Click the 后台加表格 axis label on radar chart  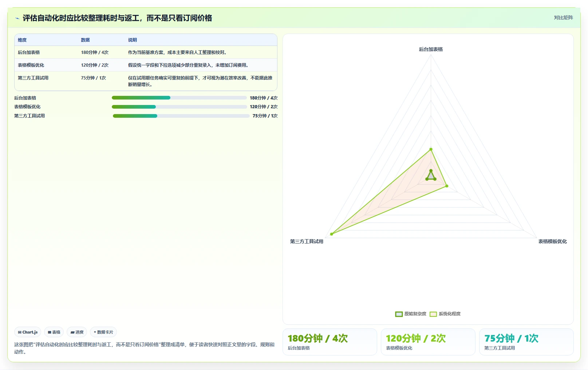click(x=431, y=49)
